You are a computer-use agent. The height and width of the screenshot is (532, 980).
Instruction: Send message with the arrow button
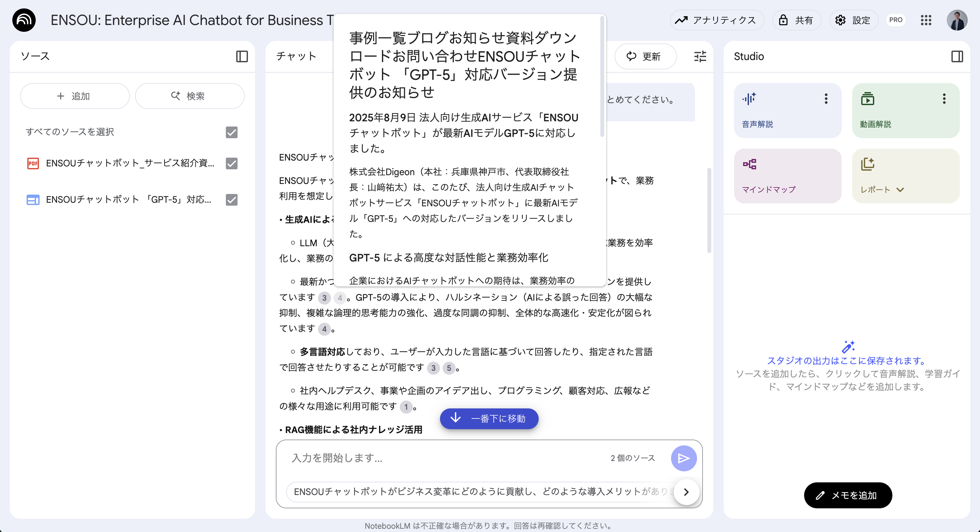tap(684, 458)
